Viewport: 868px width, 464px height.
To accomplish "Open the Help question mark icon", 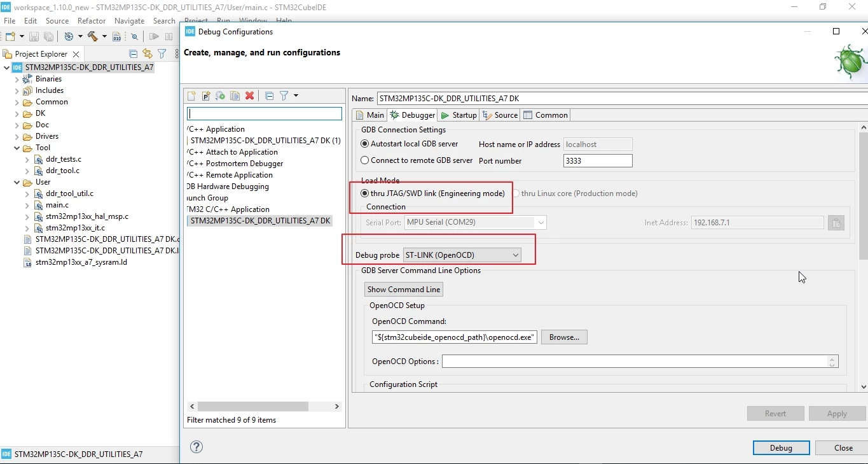I will point(196,447).
